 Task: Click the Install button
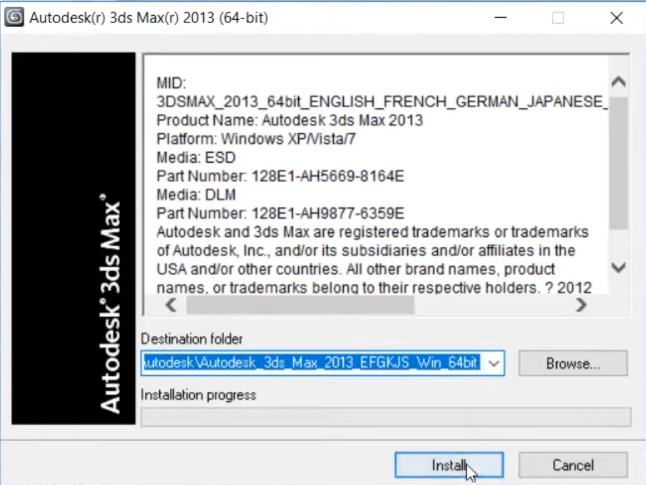tap(448, 465)
